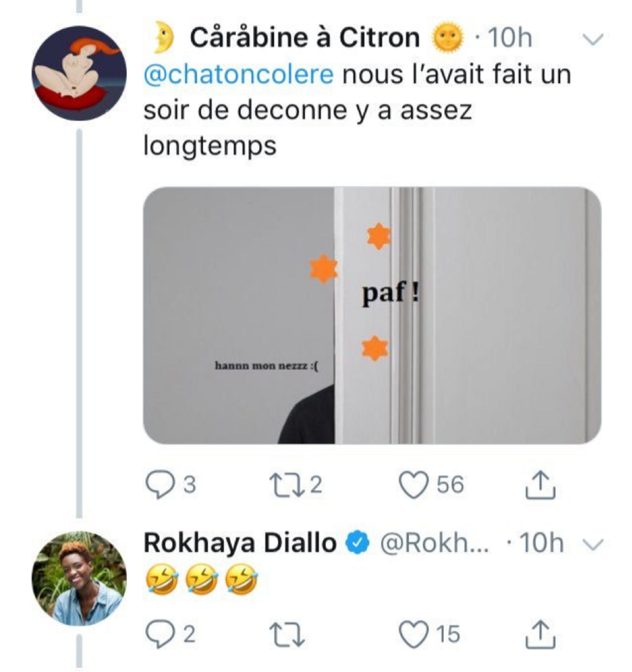This screenshot has height=672, width=632.
Task: Open options chevron on Cårâbine à Citron tweet
Action: coord(592,39)
